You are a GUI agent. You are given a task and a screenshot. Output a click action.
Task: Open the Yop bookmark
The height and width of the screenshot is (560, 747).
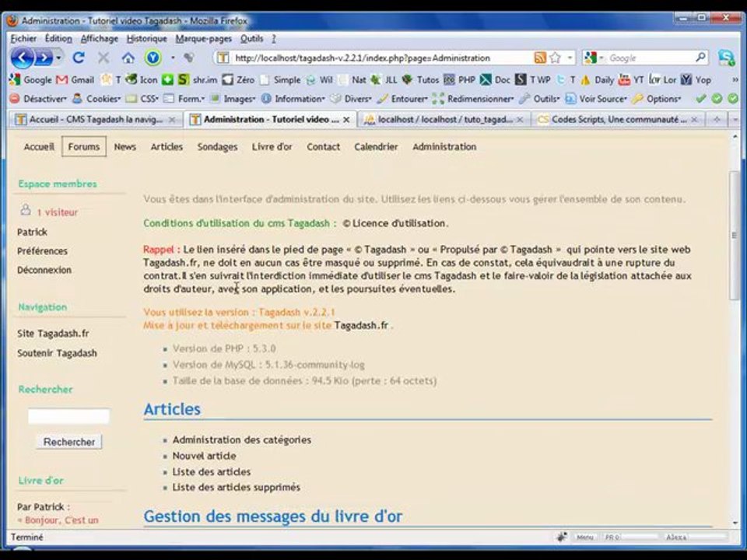click(696, 79)
